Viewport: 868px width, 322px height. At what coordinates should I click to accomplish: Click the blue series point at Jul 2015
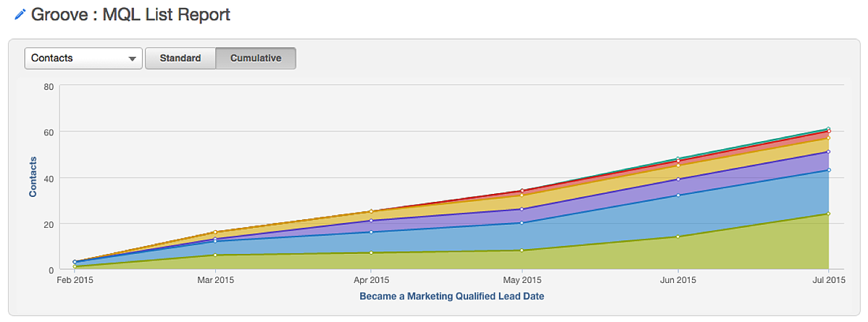tap(828, 170)
